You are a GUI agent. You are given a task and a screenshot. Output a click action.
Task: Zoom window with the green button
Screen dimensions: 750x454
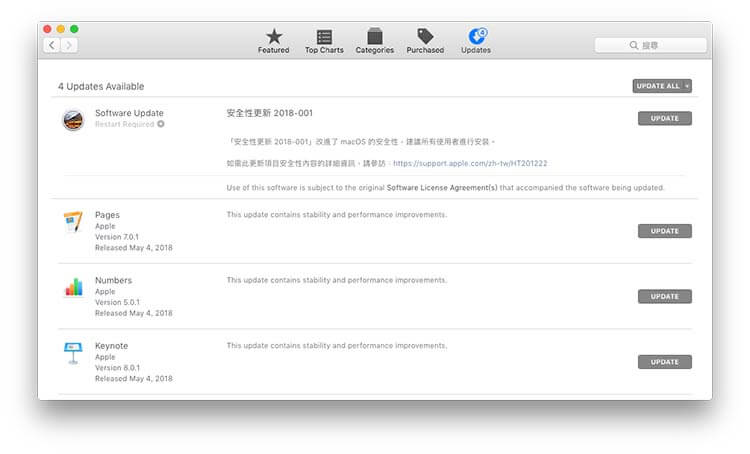click(74, 29)
